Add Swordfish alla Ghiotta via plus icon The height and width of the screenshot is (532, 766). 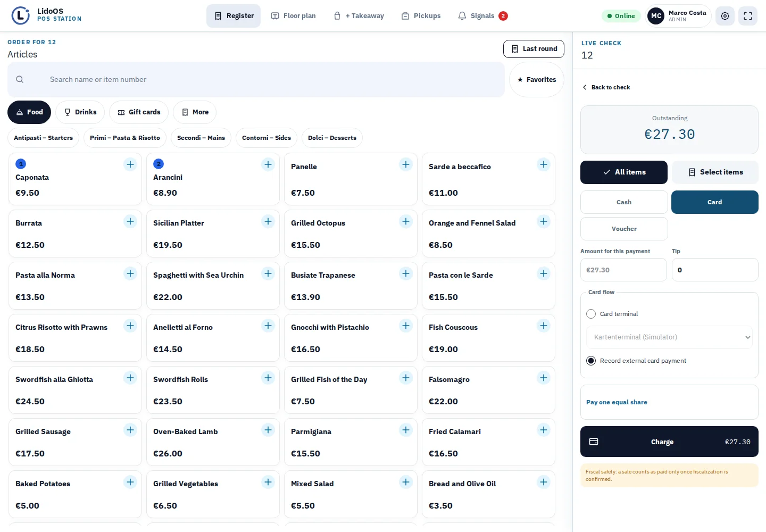(x=130, y=377)
